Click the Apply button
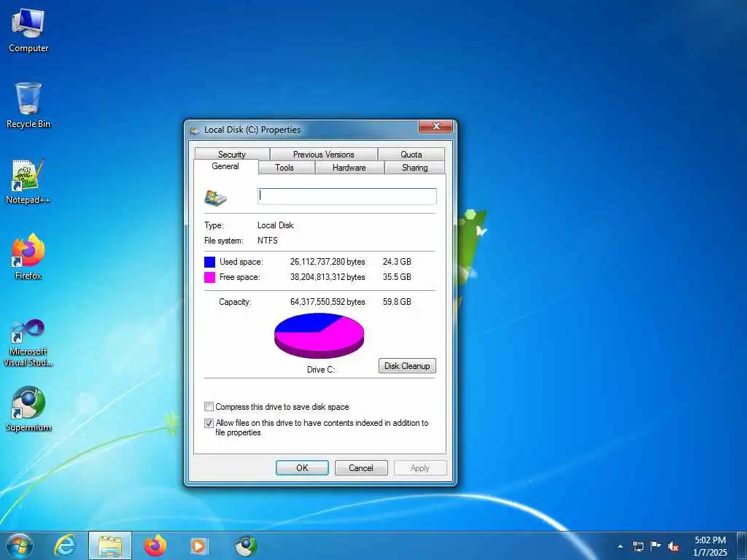The image size is (747, 560). 420,467
